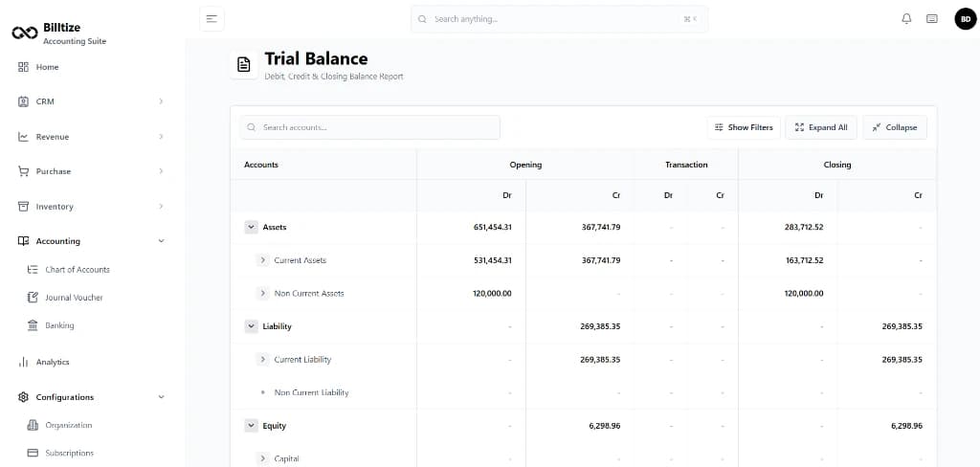Click Non Current Assets opening 120,000.00
Image resolution: width=980 pixels, height=467 pixels.
click(x=493, y=293)
